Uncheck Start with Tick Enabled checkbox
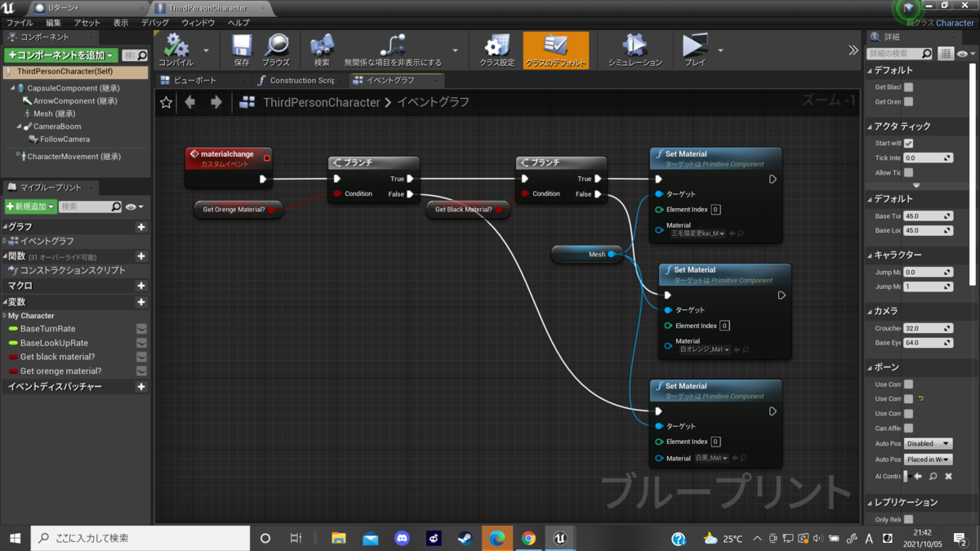Image resolution: width=980 pixels, height=551 pixels. pos(908,143)
